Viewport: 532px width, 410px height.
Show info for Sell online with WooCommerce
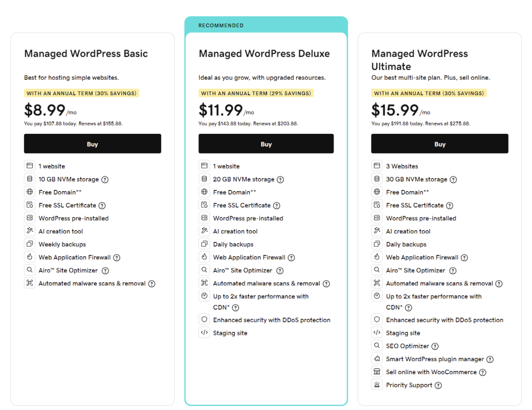click(x=483, y=372)
